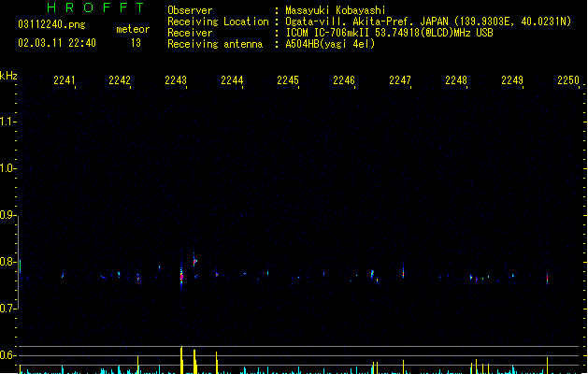Image resolution: width=588 pixels, height=374 pixels.
Task: Click the 2246 time marker
Action: pyautogui.click(x=344, y=80)
